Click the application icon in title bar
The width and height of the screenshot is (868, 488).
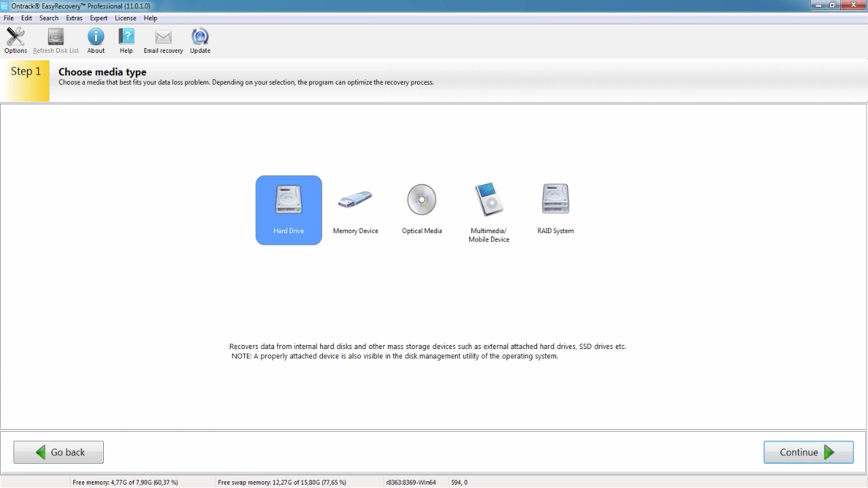[5, 6]
